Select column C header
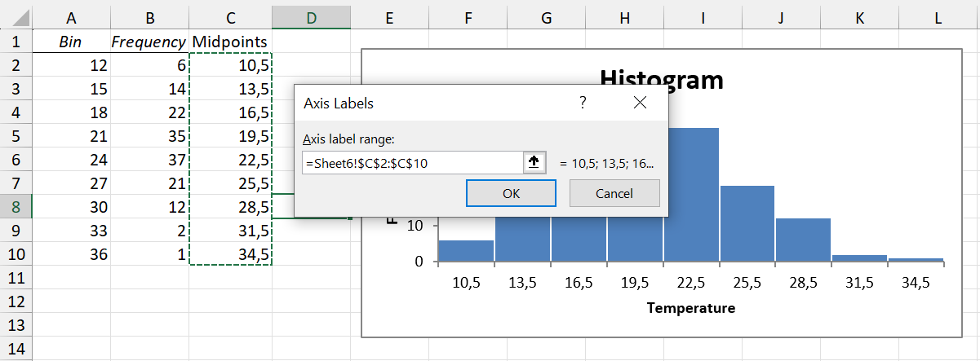The width and height of the screenshot is (980, 361). coord(230,16)
